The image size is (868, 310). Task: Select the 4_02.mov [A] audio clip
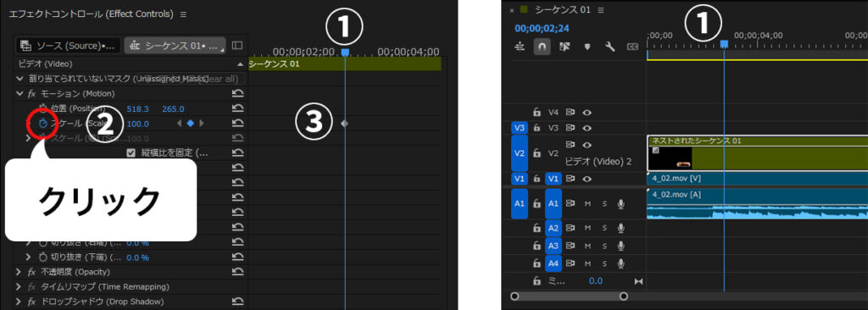(757, 204)
